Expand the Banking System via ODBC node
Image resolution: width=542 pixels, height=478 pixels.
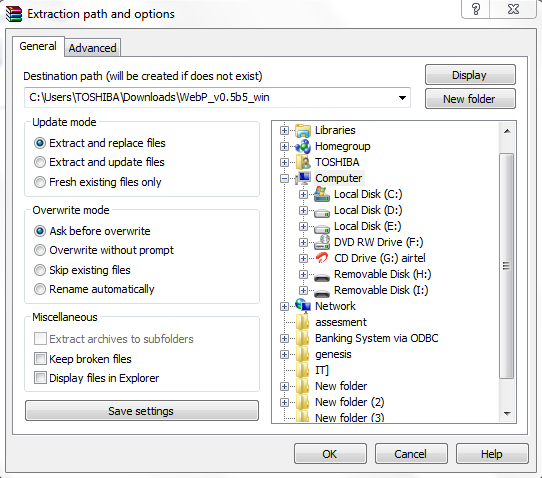(x=284, y=338)
